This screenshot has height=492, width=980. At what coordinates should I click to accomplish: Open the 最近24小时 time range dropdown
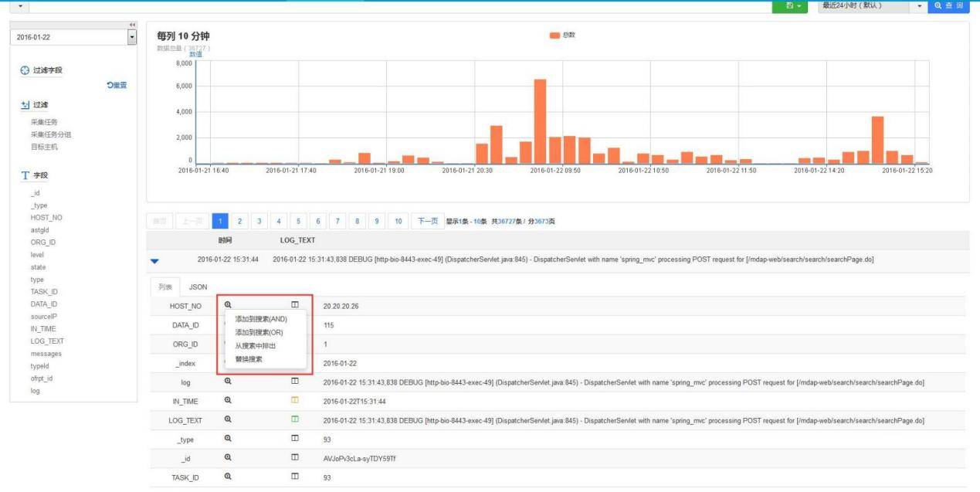pyautogui.click(x=919, y=6)
